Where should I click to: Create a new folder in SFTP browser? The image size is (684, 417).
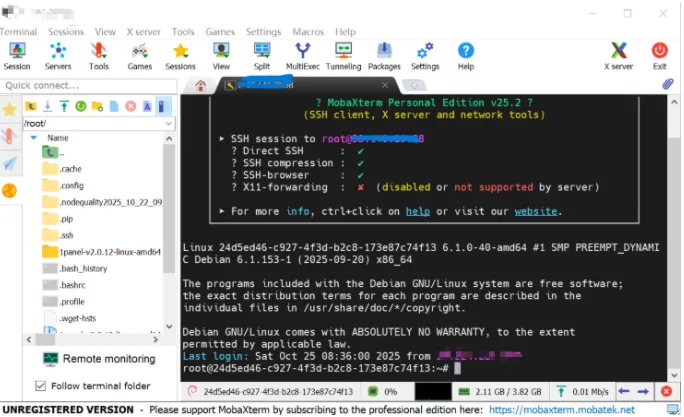pyautogui.click(x=97, y=106)
